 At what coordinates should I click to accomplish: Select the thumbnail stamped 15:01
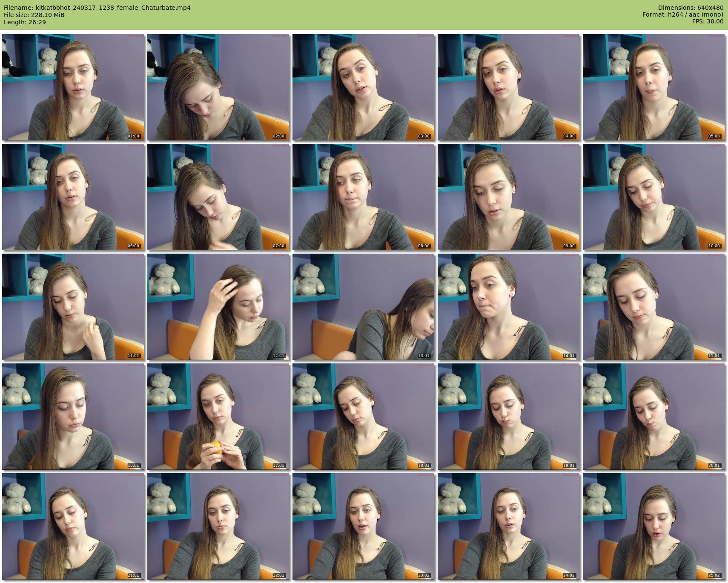654,307
